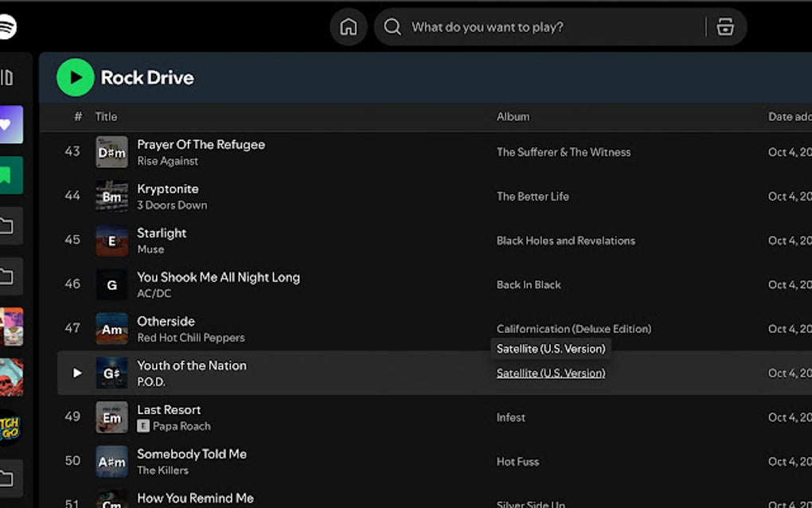The width and height of the screenshot is (812, 508).
Task: Play the Rock Drive playlist
Action: (x=74, y=77)
